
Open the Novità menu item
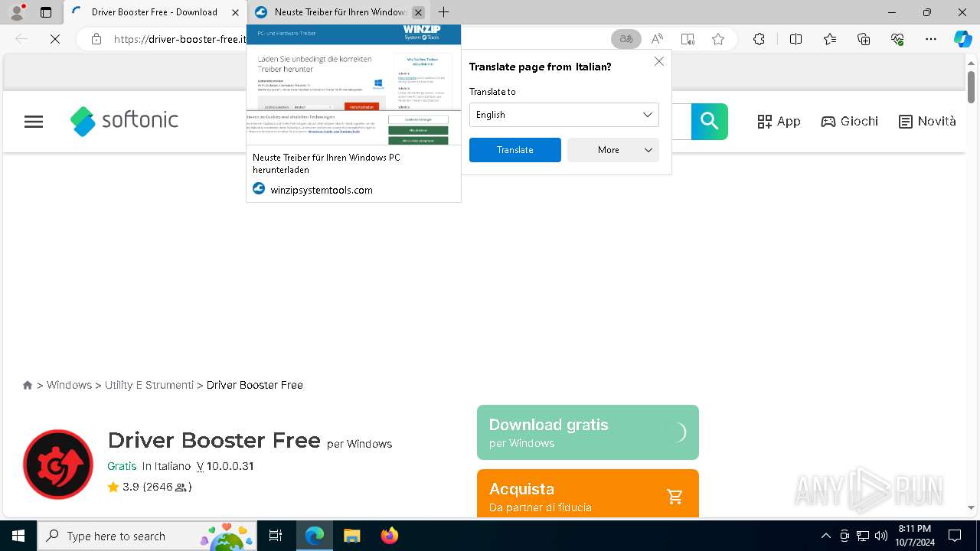tap(927, 121)
